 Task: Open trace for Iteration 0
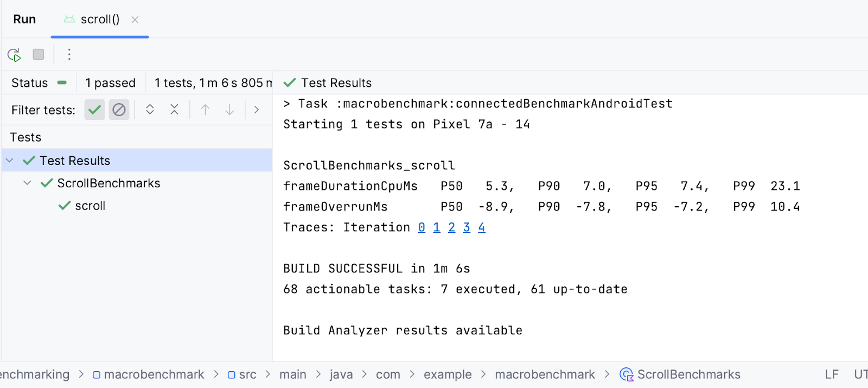point(422,227)
